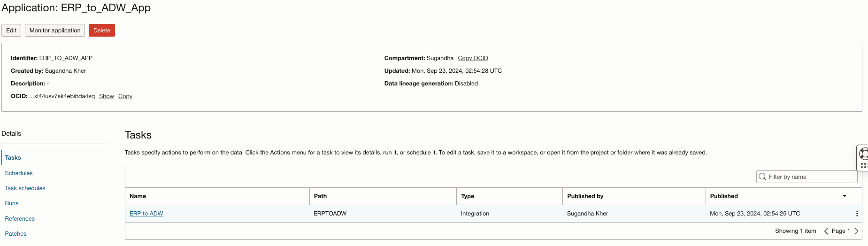Click the search magnifier icon in filter

coord(762,177)
